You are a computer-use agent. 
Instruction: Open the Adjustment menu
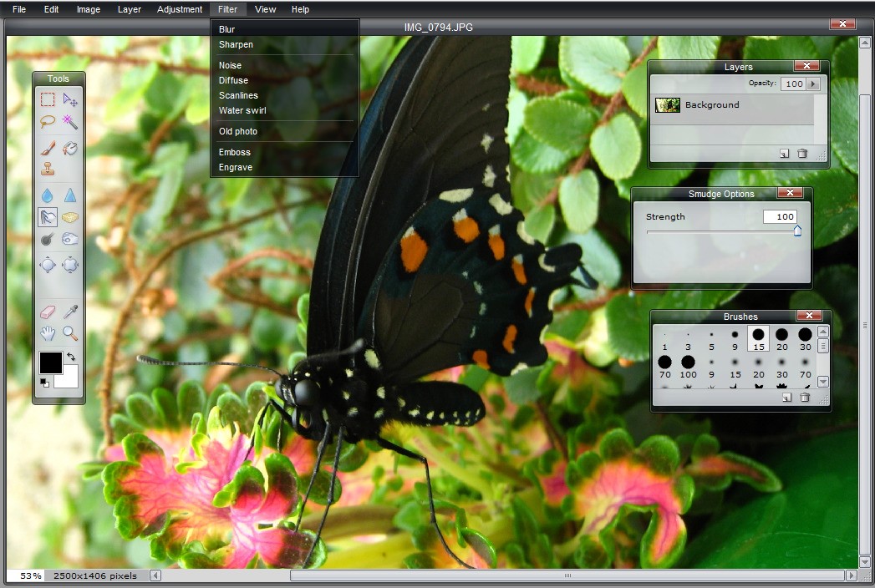click(180, 9)
